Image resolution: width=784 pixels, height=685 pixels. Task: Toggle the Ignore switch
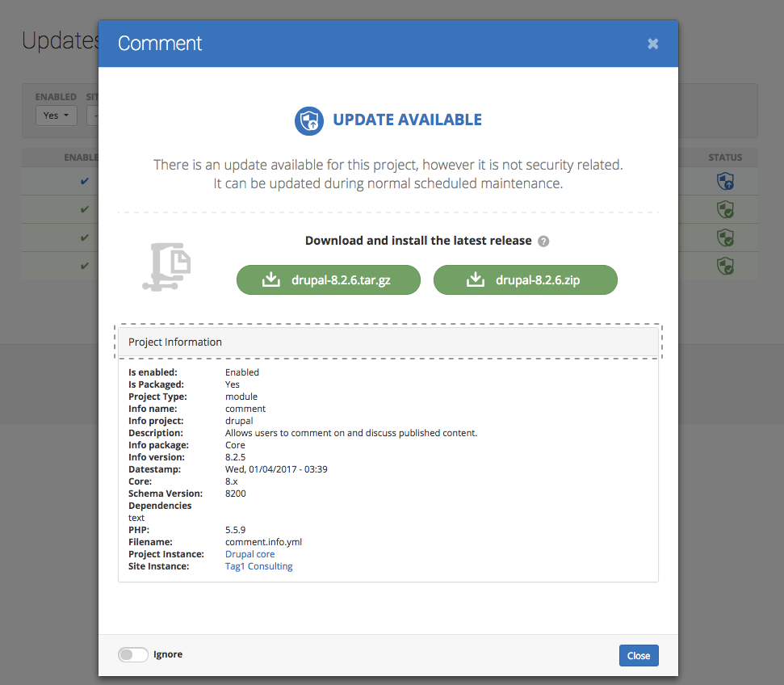133,654
